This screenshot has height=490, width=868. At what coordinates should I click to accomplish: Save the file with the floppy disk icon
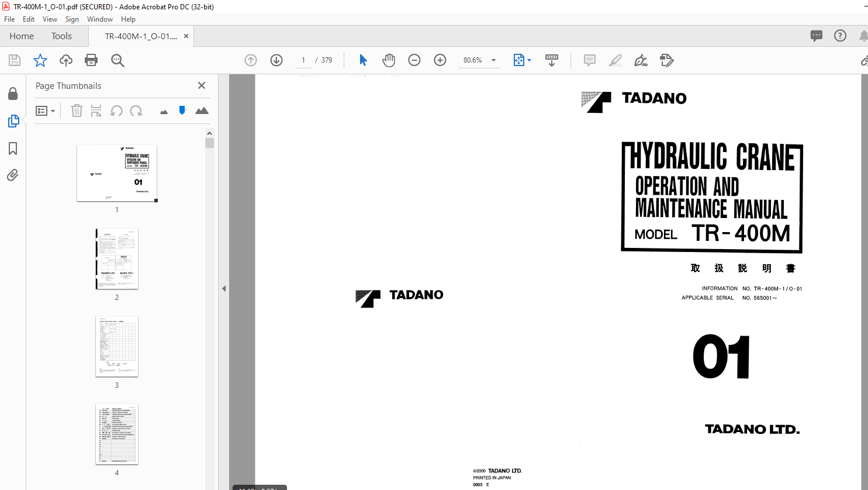(15, 60)
